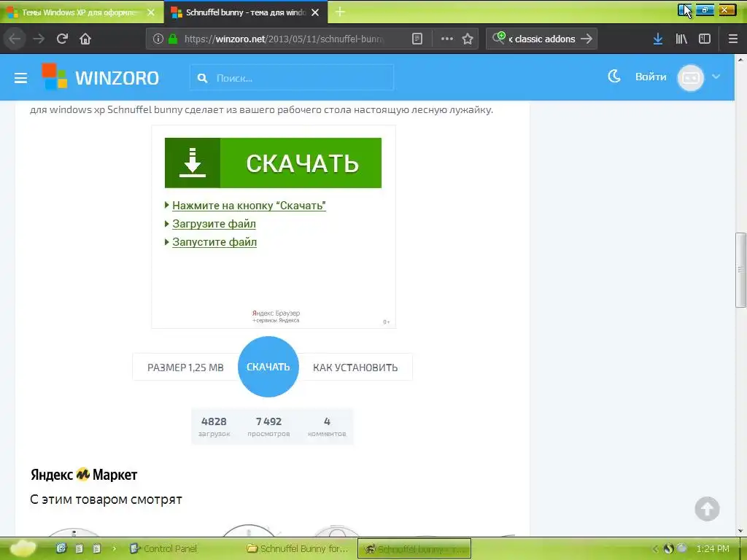Select 'Schnuffel bunny' browser taskbar item
The height and width of the screenshot is (560, 747).
pos(414,548)
